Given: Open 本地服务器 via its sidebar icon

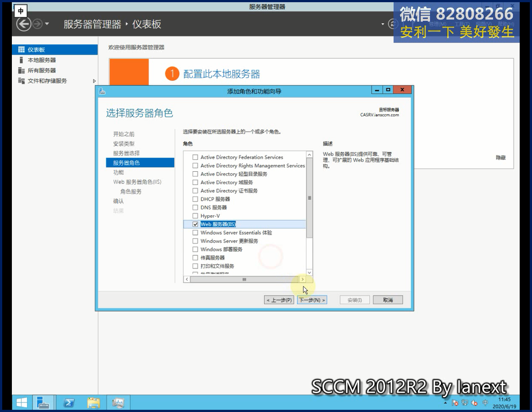Looking at the screenshot, I should pos(21,60).
